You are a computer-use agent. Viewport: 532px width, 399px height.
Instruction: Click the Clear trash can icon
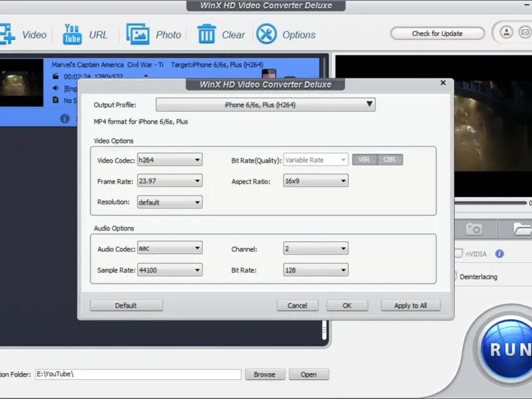(206, 34)
